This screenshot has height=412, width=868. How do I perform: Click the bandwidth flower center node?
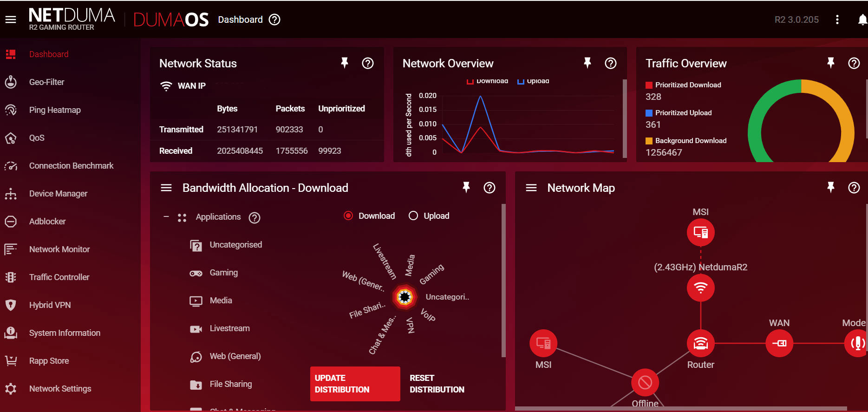pyautogui.click(x=405, y=297)
